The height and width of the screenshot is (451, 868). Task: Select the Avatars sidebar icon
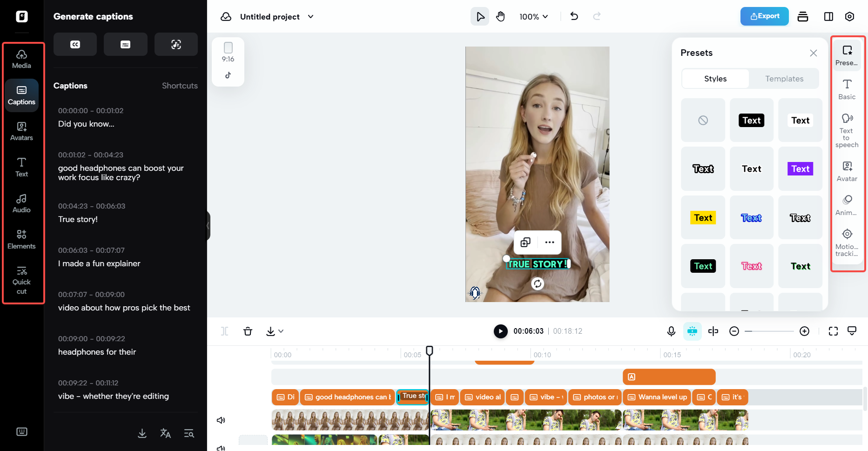[x=21, y=131]
